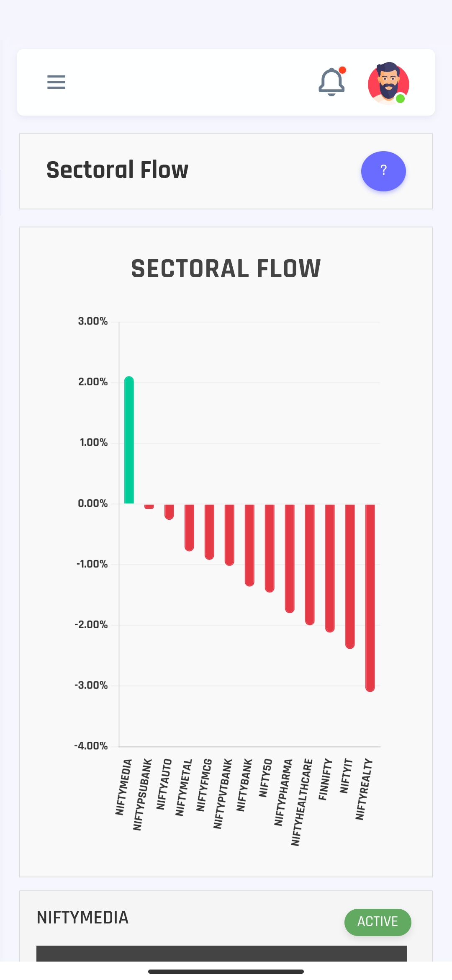Click the NIFTYFMCG bar
Screen dimensions: 452x980
click(209, 531)
